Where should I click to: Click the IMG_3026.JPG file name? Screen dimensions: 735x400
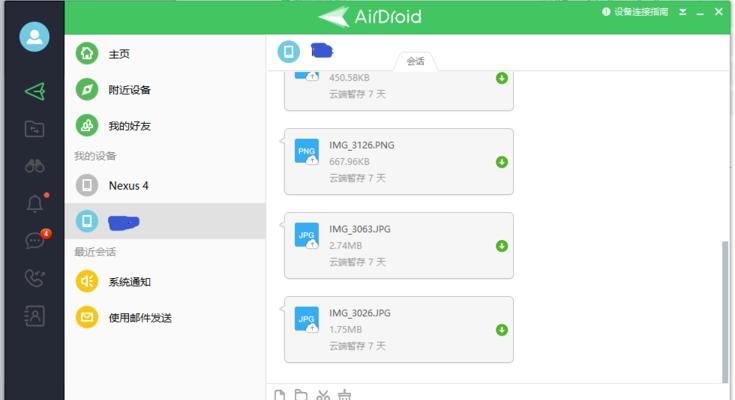pyautogui.click(x=360, y=313)
